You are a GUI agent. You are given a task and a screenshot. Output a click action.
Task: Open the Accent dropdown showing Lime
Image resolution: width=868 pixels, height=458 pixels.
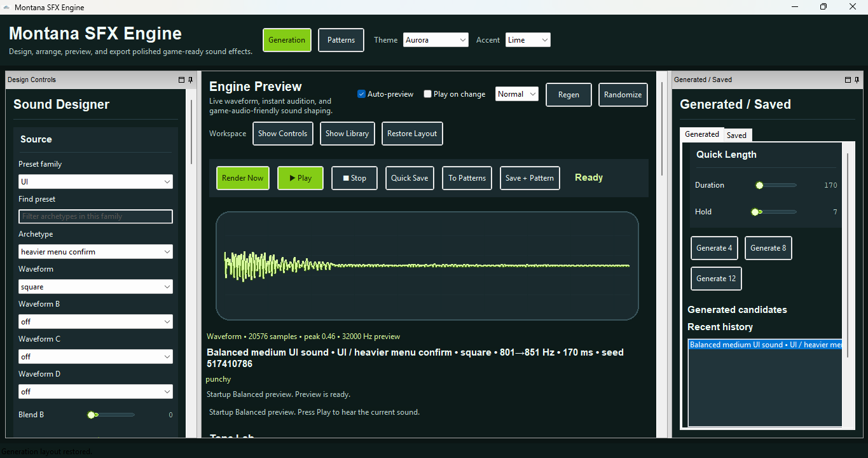click(x=528, y=40)
